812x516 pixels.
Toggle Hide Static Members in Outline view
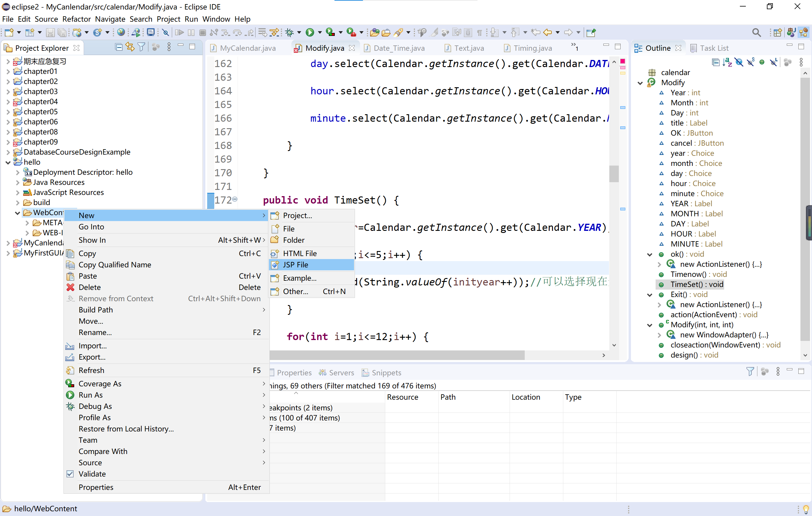pos(751,62)
